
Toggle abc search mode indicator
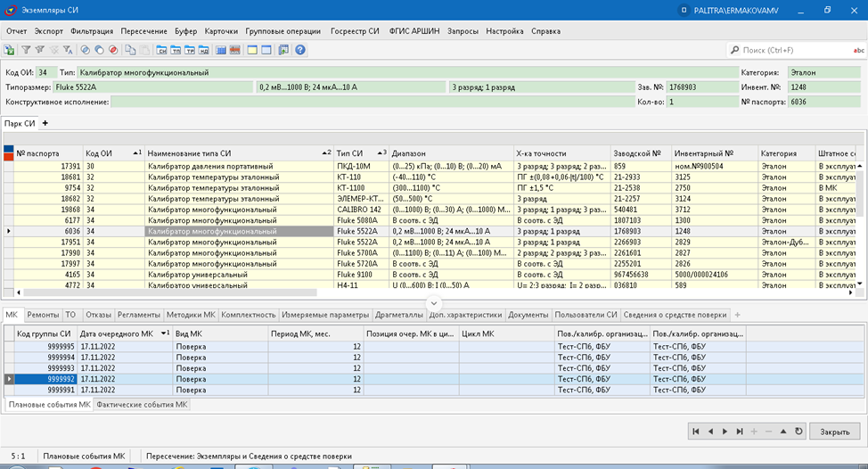click(x=858, y=51)
